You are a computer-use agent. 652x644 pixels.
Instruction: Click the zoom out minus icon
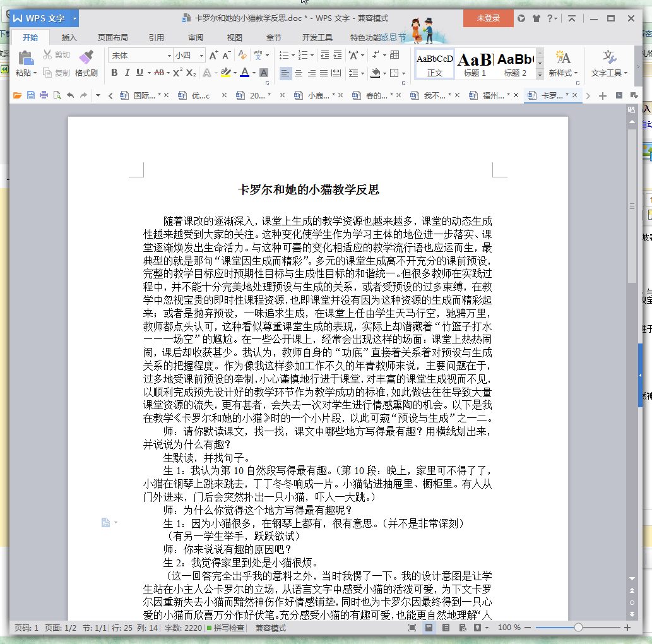(x=528, y=628)
